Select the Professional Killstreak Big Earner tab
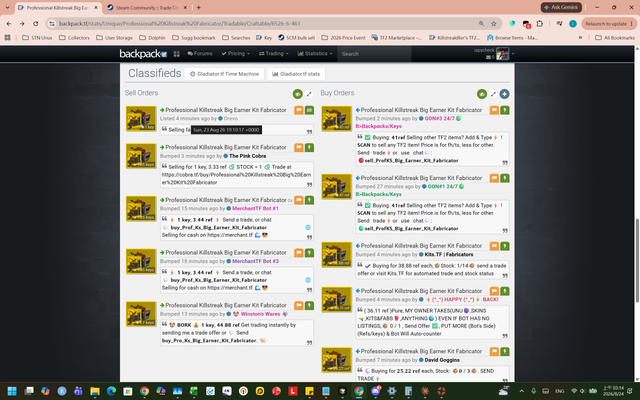This screenshot has width=640, height=400. pyautogui.click(x=58, y=7)
